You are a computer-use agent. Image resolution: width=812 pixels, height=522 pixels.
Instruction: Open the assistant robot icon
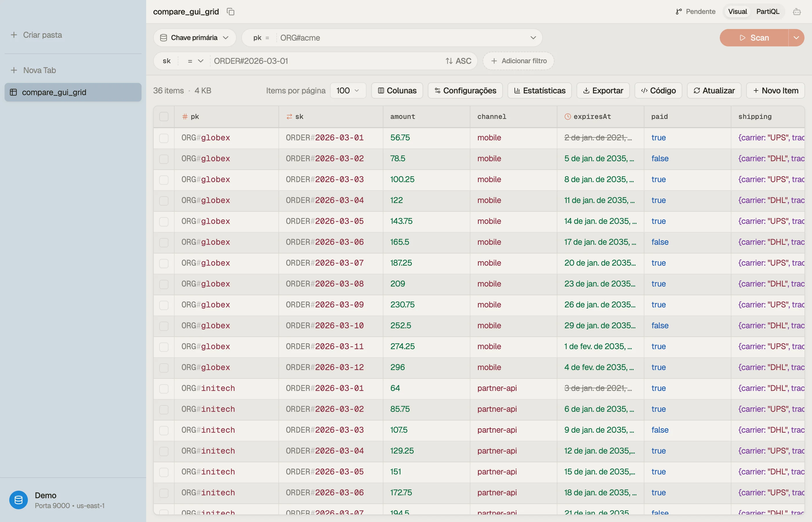point(797,12)
